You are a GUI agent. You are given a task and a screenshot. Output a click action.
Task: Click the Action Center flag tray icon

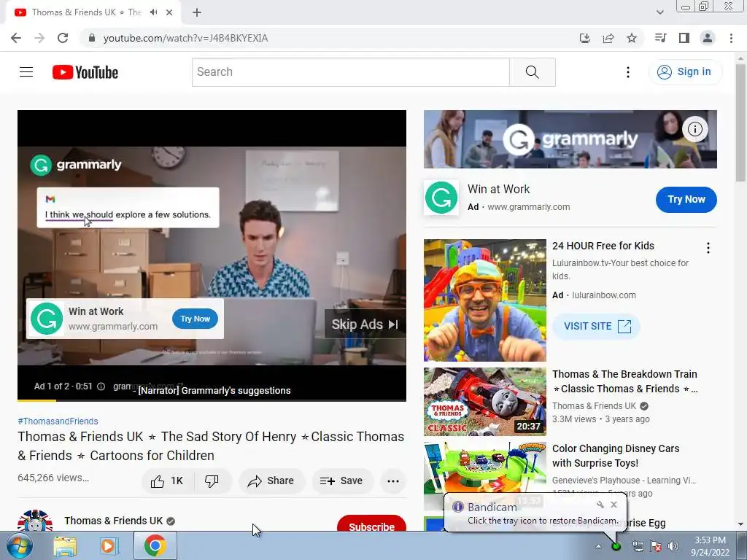[656, 546]
